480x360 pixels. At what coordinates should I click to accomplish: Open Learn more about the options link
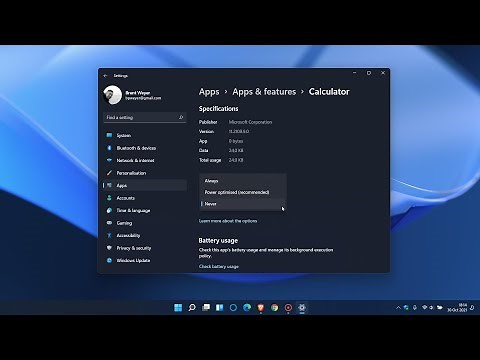[228, 221]
